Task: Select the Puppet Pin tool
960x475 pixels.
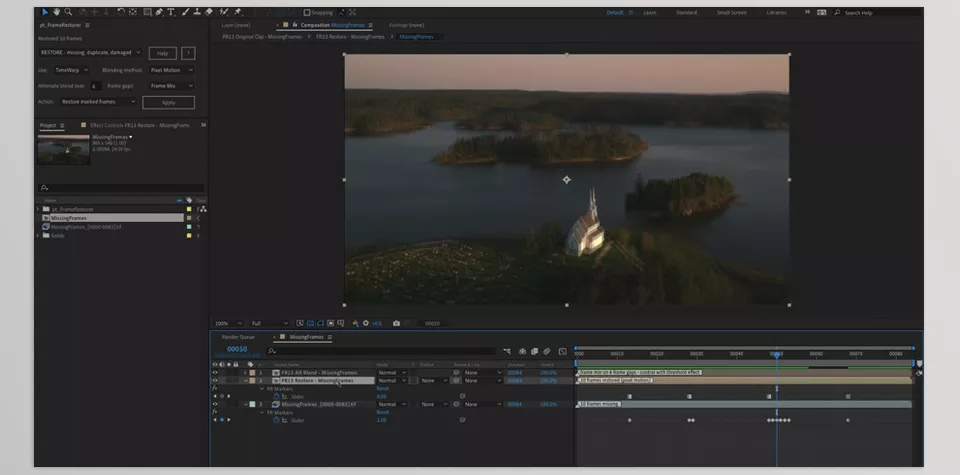Action: click(238, 12)
